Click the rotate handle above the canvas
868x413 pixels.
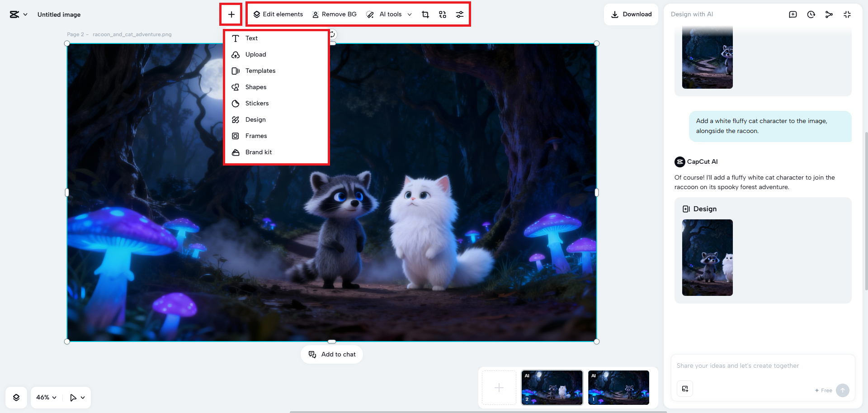click(333, 34)
